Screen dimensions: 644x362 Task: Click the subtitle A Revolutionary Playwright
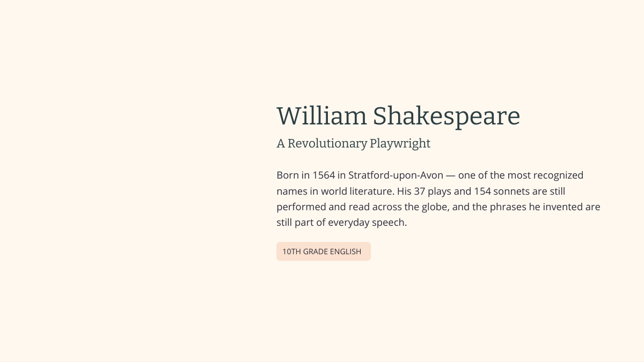354,144
